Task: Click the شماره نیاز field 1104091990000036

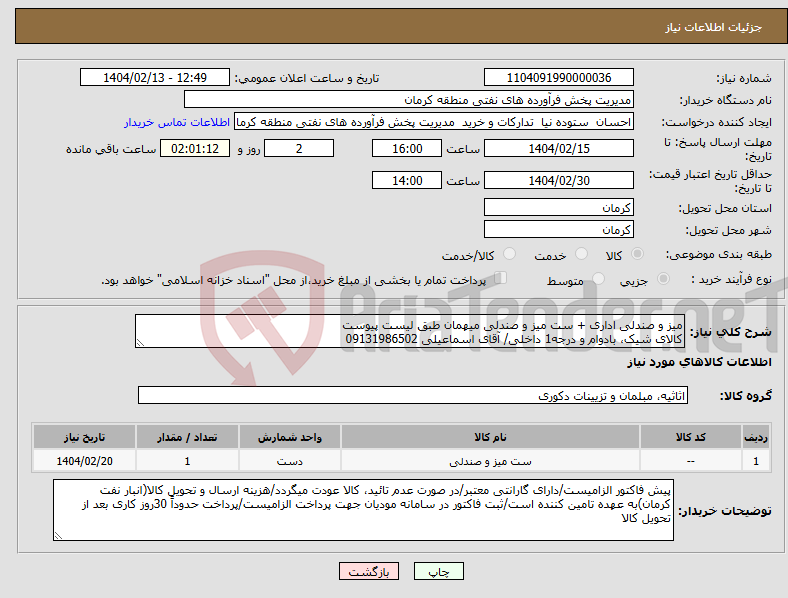Action: 559,77
